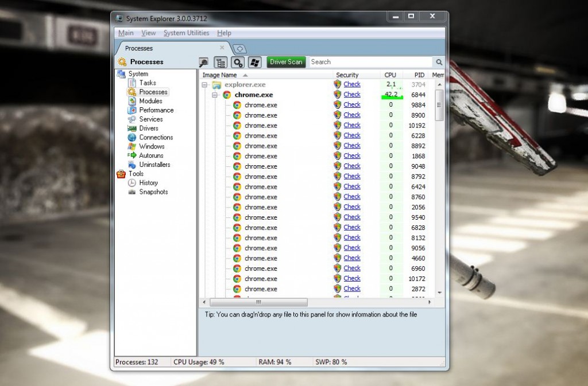This screenshot has height=386, width=588.
Task: Open the View menu
Action: pyautogui.click(x=149, y=33)
